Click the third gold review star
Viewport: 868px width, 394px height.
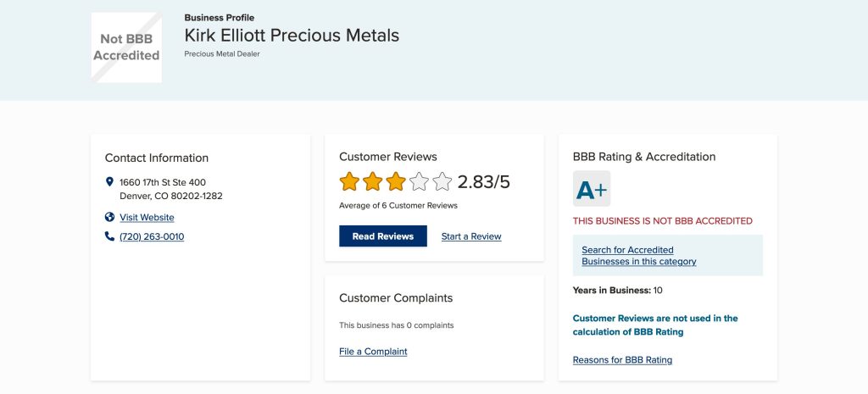coord(396,181)
